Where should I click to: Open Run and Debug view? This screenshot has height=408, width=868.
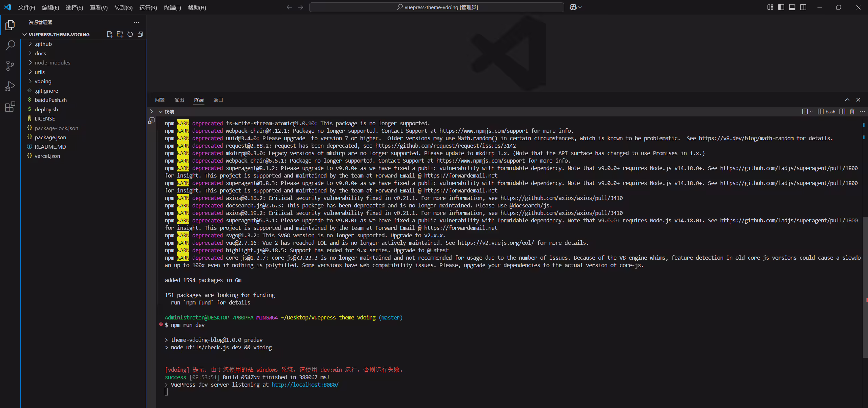10,86
